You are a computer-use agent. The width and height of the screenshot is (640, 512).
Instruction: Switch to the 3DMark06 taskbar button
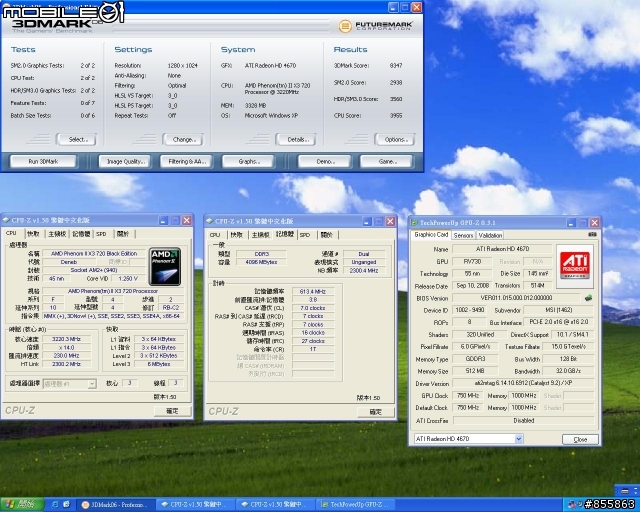click(116, 505)
